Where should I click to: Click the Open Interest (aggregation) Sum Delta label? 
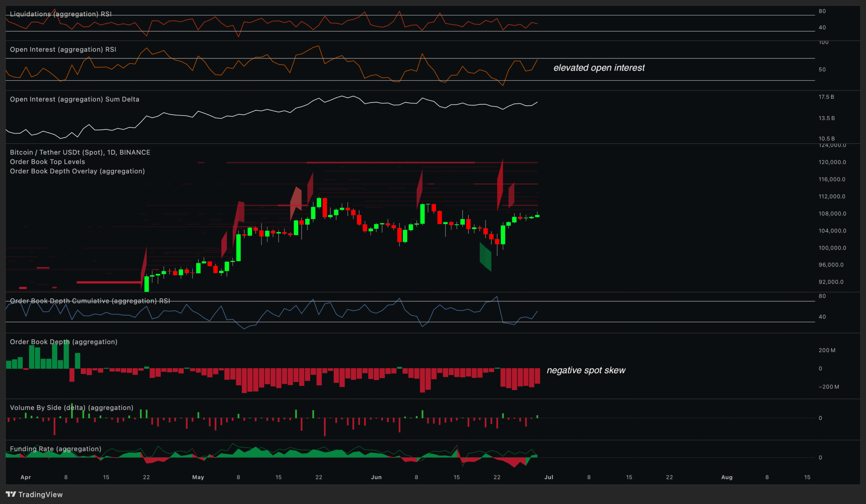74,99
